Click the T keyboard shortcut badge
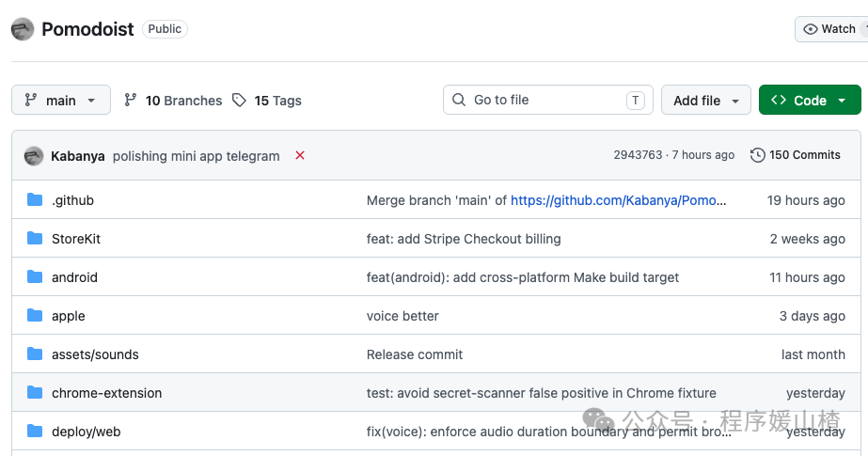Viewport: 868px width, 456px height. click(636, 101)
